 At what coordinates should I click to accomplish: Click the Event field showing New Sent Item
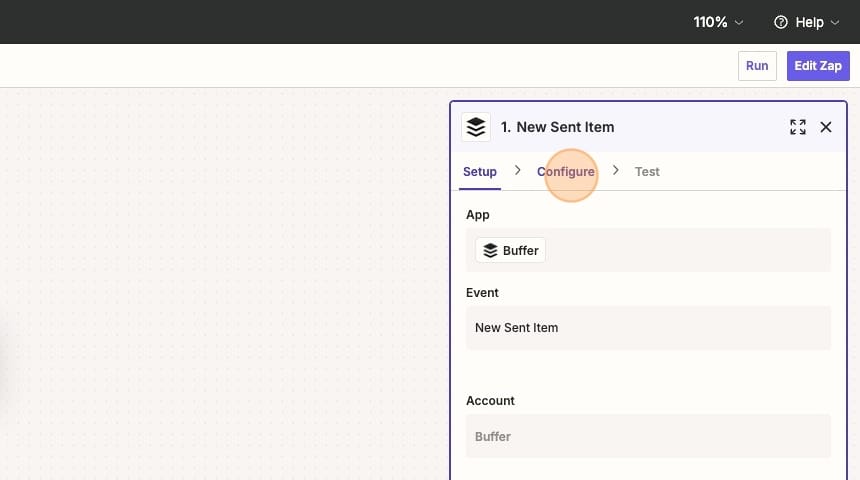(648, 328)
